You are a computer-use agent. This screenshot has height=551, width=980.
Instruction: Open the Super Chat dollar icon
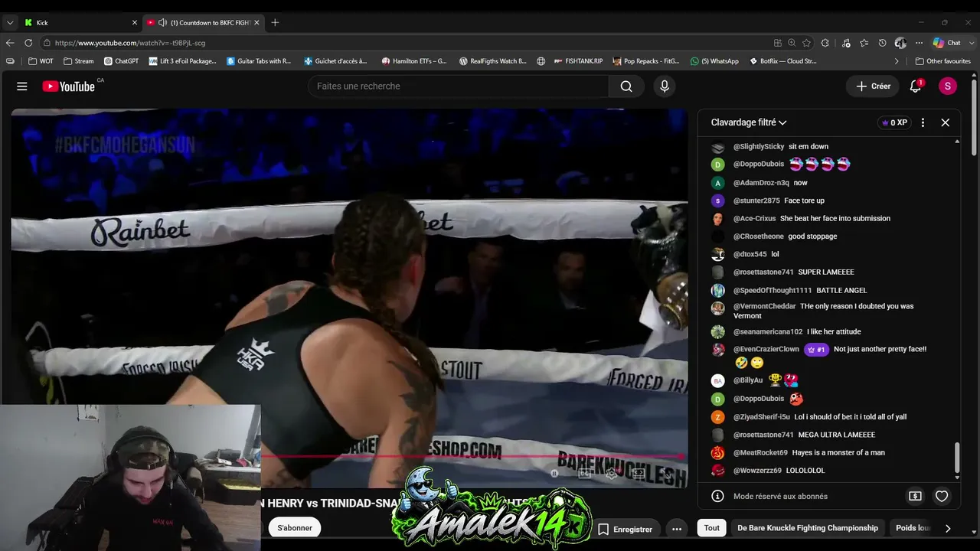click(x=915, y=496)
